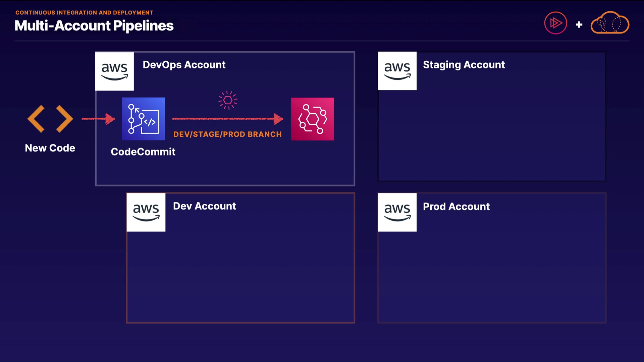644x362 pixels.
Task: Click the DevOps Account heading text
Action: (184, 65)
